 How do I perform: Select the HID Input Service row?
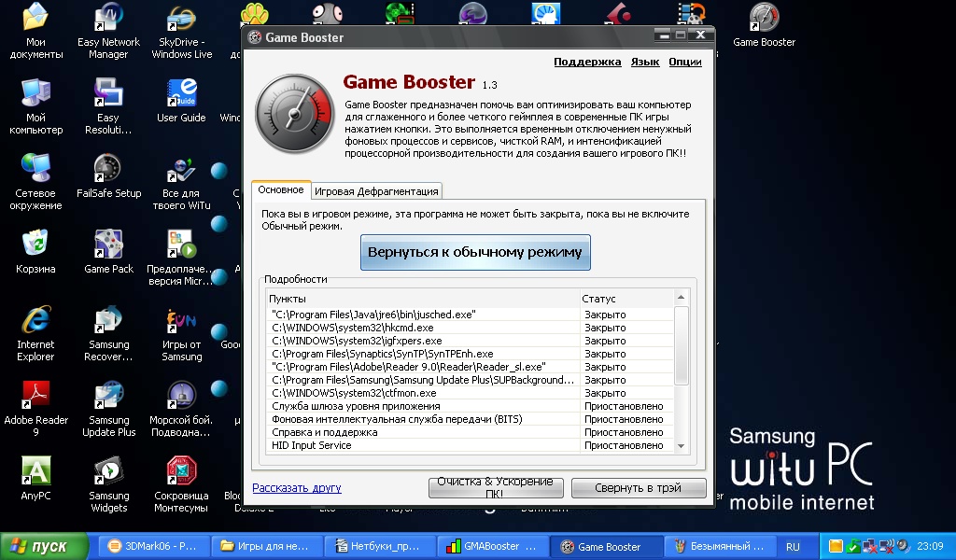[471, 445]
